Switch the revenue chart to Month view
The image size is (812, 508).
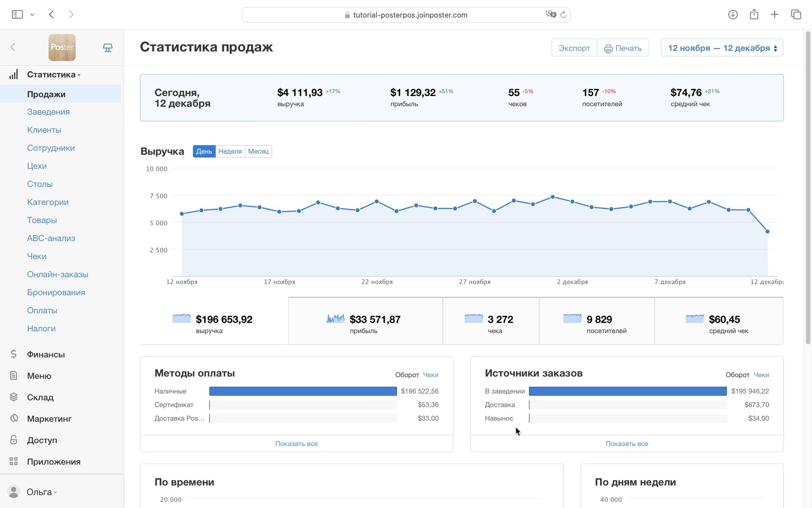coord(258,152)
